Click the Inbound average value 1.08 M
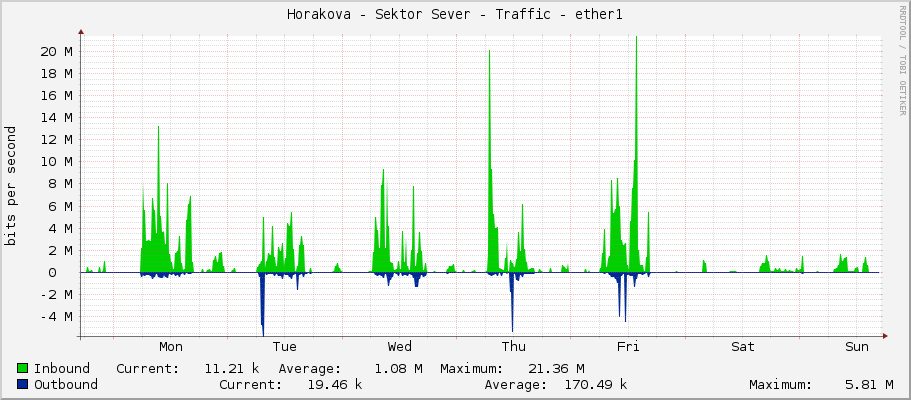 tap(397, 368)
